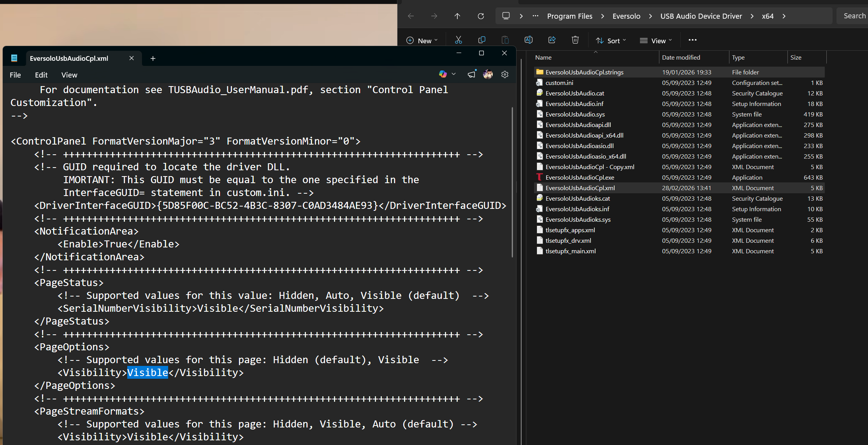Refresh the Explorer folder view
Image resolution: width=868 pixels, height=445 pixels.
coord(481,16)
